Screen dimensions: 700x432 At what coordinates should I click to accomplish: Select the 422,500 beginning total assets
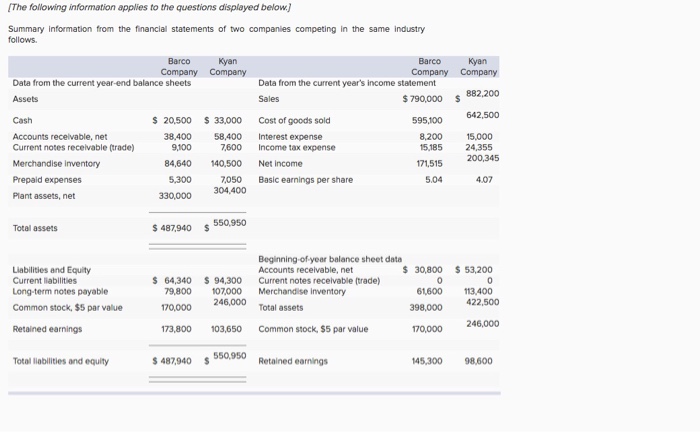pyautogui.click(x=483, y=302)
